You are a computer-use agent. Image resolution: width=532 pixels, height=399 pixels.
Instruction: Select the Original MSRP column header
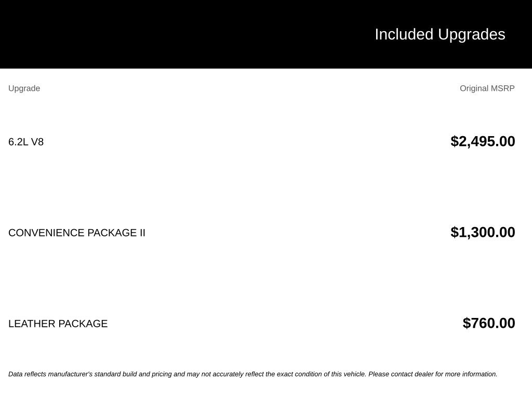[487, 88]
